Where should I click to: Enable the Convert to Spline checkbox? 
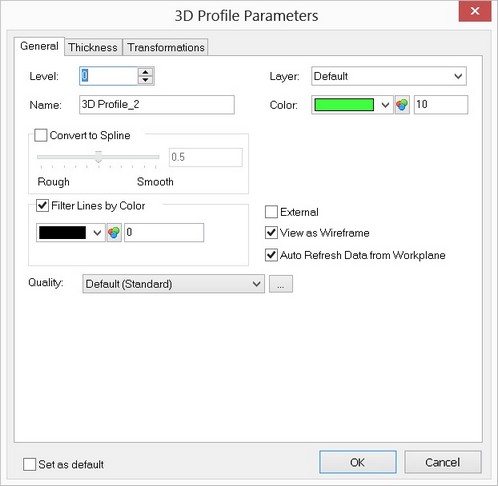click(41, 135)
